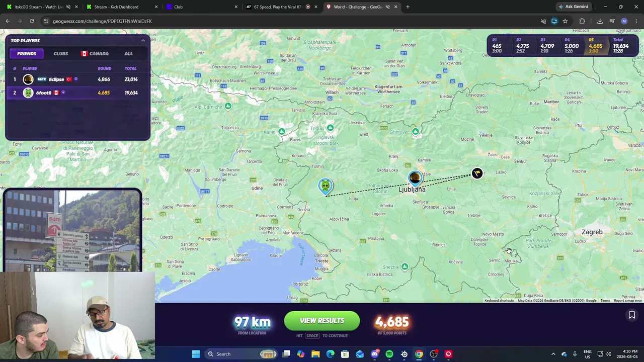644x362 pixels.
Task: Open the Chrome three-dot menu
Action: tap(636, 21)
